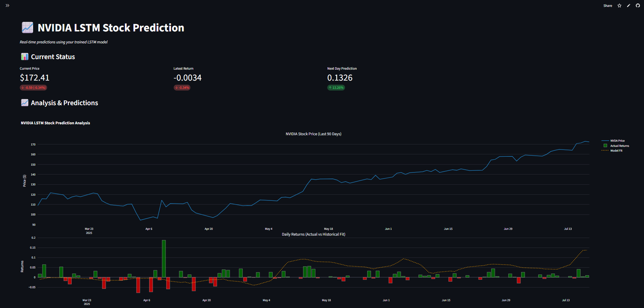Click the 0.1326 Next Day Prediction value
The width and height of the screenshot is (644, 308).
pyautogui.click(x=340, y=78)
